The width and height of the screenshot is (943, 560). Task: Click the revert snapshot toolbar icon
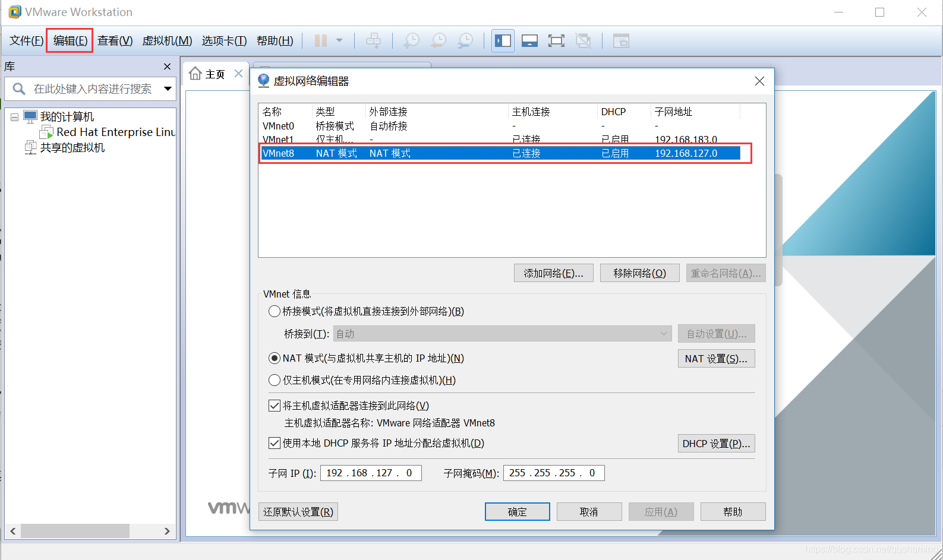tap(439, 40)
